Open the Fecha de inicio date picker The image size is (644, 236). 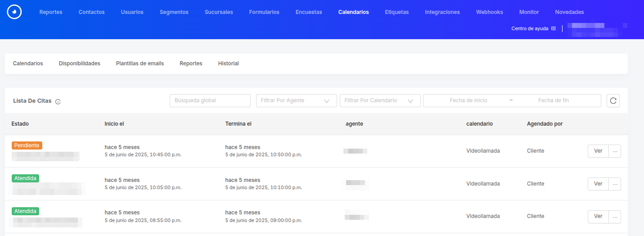[468, 100]
